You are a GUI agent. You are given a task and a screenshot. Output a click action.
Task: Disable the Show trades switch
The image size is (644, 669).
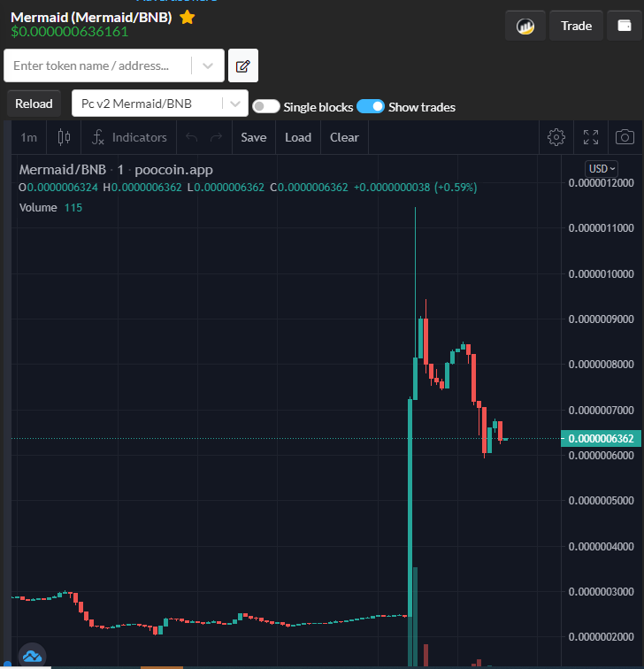point(371,107)
